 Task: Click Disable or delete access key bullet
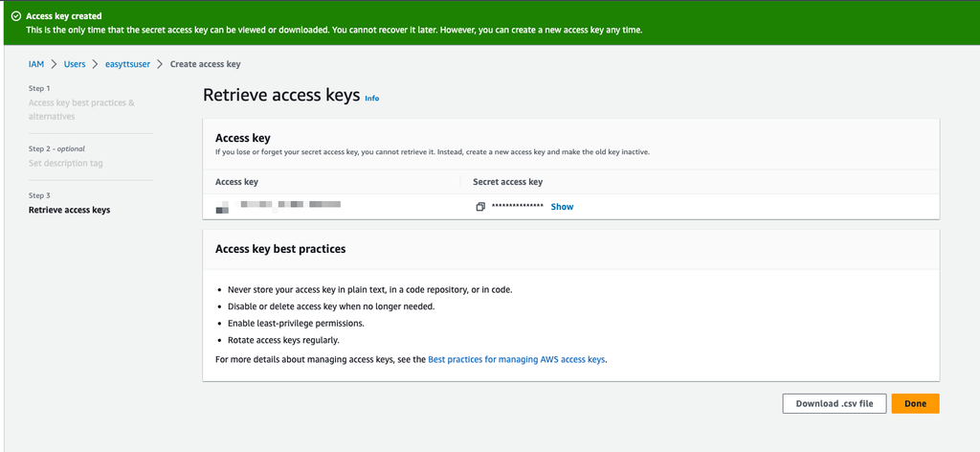click(331, 307)
